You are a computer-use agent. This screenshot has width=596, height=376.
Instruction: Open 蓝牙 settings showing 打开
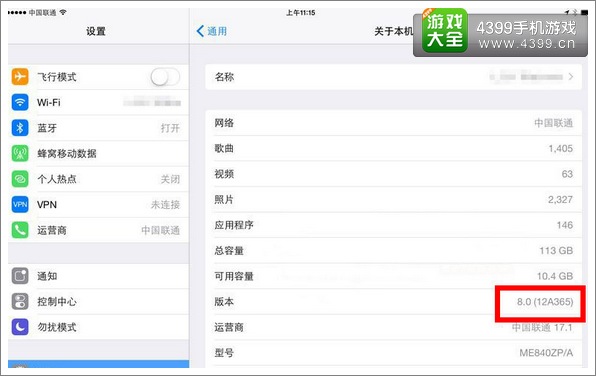click(98, 128)
